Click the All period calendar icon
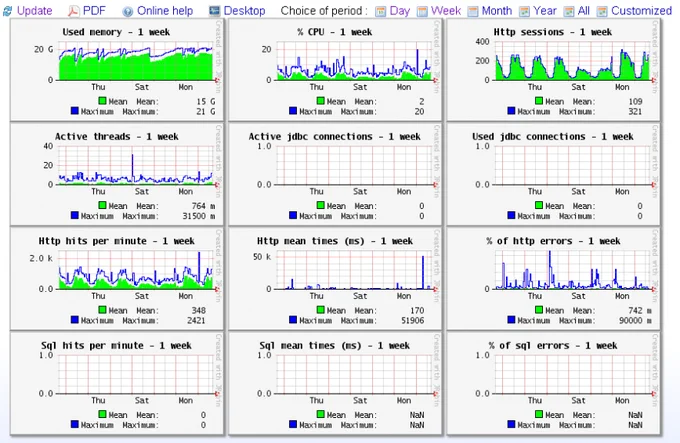 [x=569, y=11]
